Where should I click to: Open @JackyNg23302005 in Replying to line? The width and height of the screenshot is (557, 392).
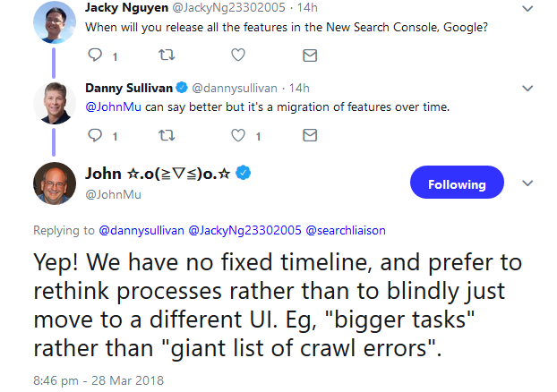pos(244,230)
